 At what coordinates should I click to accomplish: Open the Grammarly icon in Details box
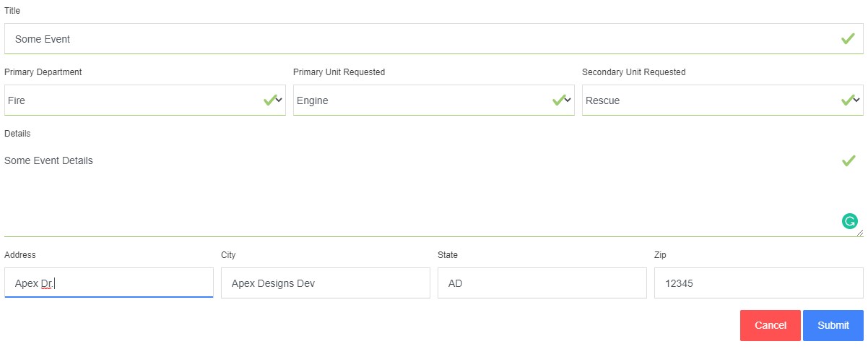coord(849,222)
